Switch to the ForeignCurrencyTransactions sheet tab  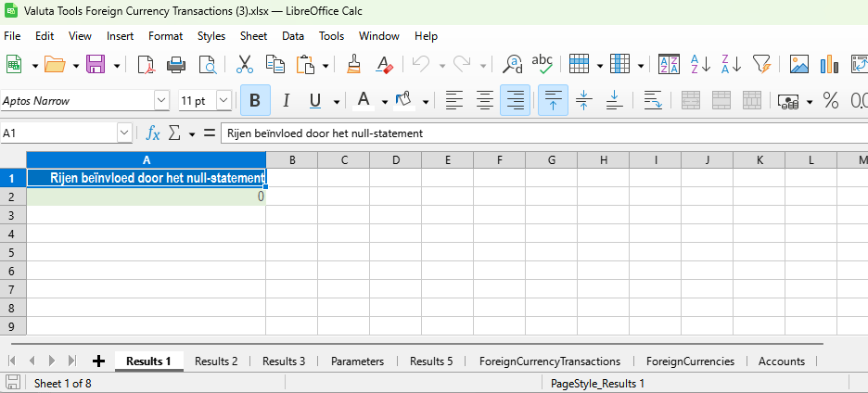click(x=550, y=361)
